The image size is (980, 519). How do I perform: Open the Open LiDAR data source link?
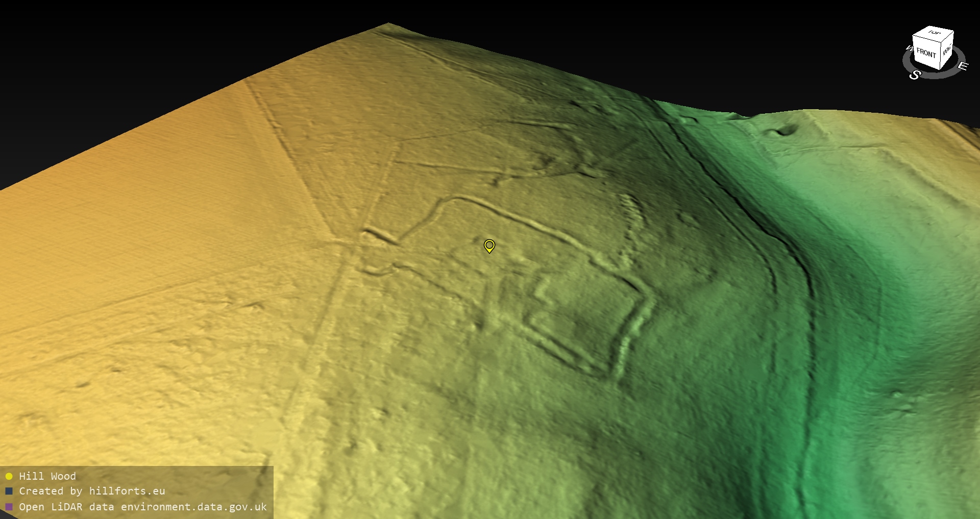143,507
